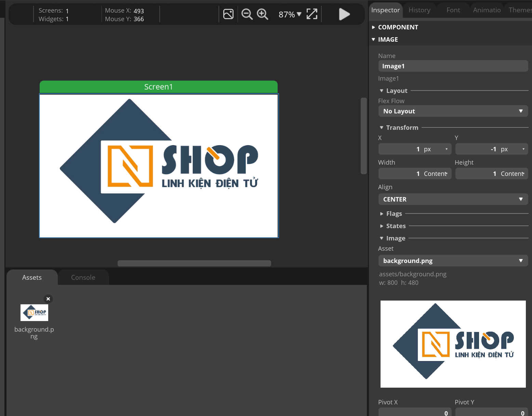Screen dimensions: 532x416
Task: Click the assets/background.png path text
Action: point(413,274)
